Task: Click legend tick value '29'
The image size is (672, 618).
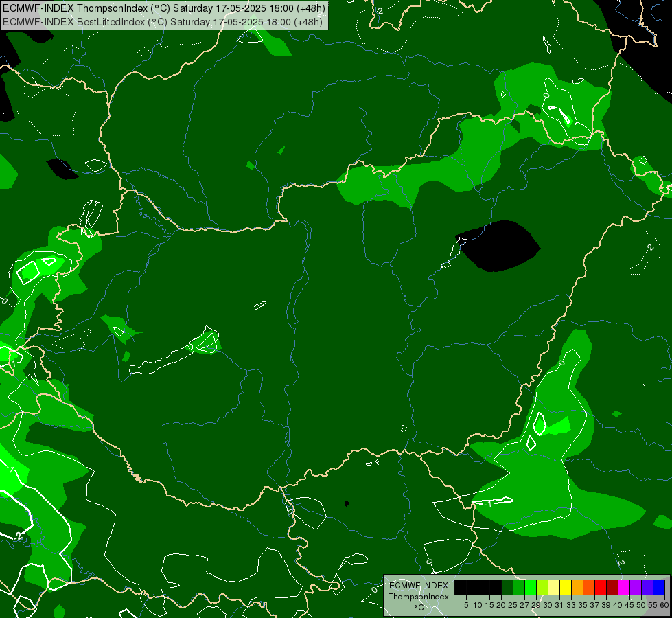Action: coord(536,605)
